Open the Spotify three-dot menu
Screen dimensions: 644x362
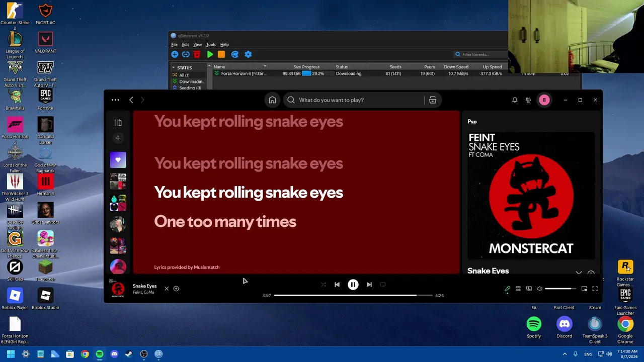pos(115,100)
